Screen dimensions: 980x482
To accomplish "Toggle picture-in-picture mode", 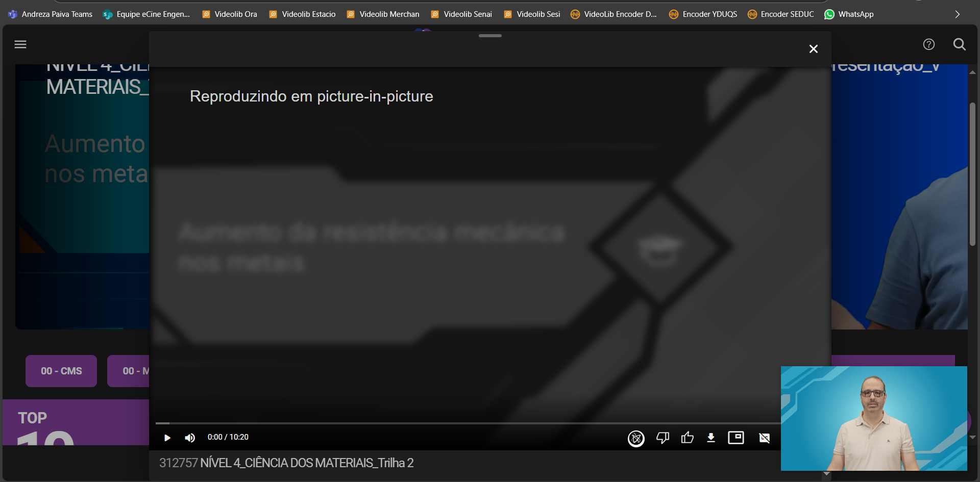I will [736, 438].
